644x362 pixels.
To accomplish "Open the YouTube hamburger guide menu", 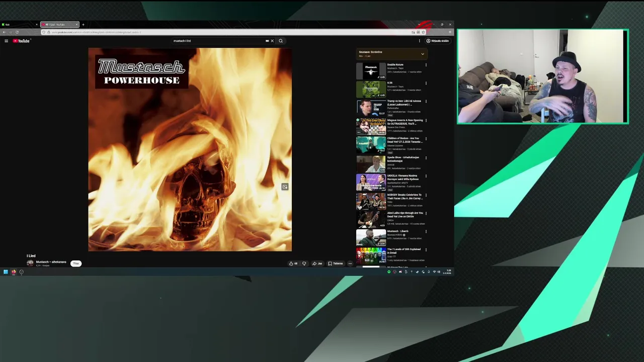I will 6,41.
